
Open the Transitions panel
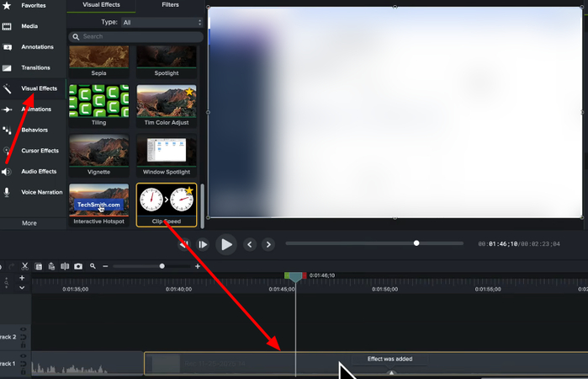point(33,67)
